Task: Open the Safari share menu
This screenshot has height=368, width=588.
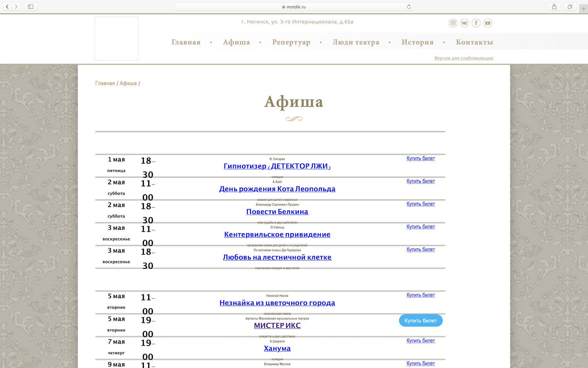Action: (x=554, y=7)
